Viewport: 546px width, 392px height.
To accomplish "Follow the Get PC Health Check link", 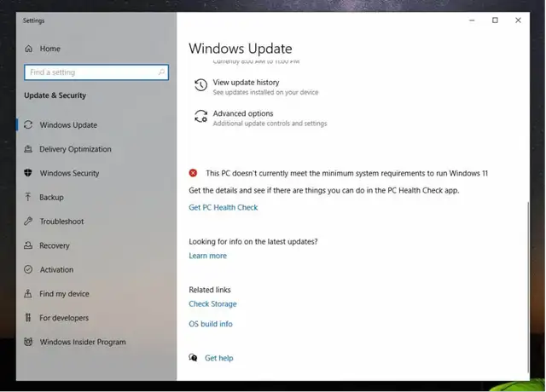I will 224,207.
